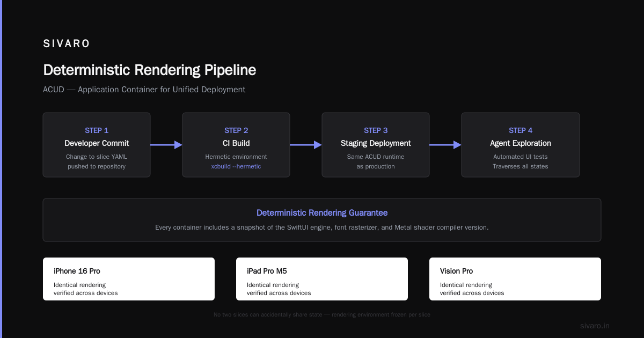Open the iPad Pro M5 device card
The image size is (644, 338).
pos(322,279)
